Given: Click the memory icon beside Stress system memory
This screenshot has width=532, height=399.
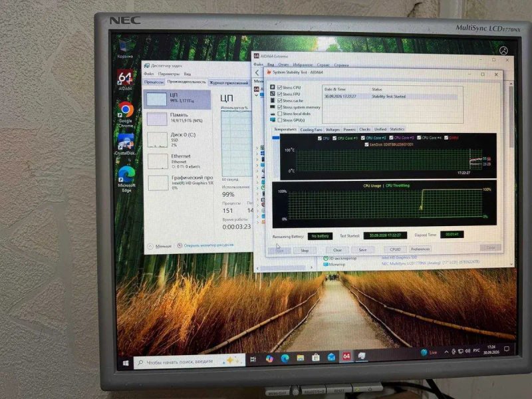Looking at the screenshot, I should click(273, 107).
